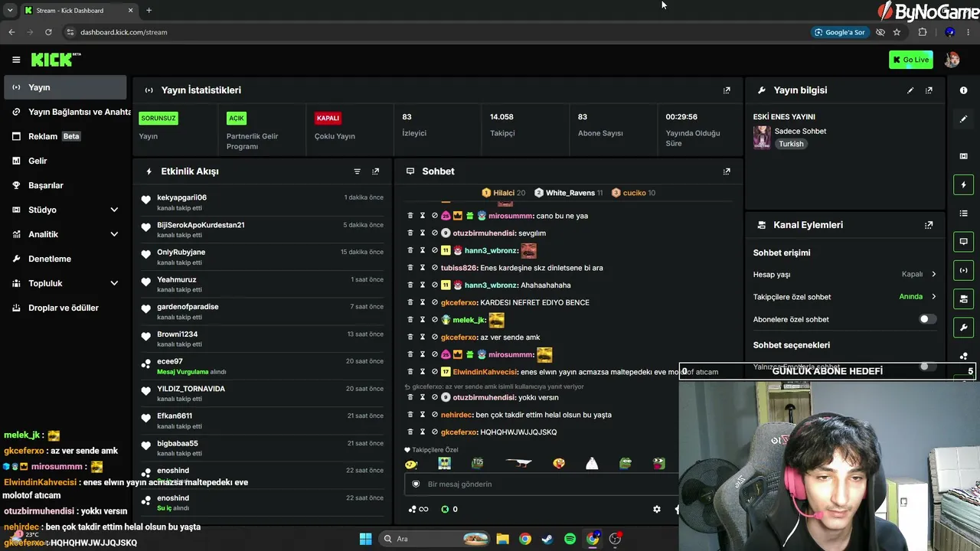Screen dimensions: 980x551
Task: Open Droplar ve ödüller page
Action: pyautogui.click(x=64, y=308)
